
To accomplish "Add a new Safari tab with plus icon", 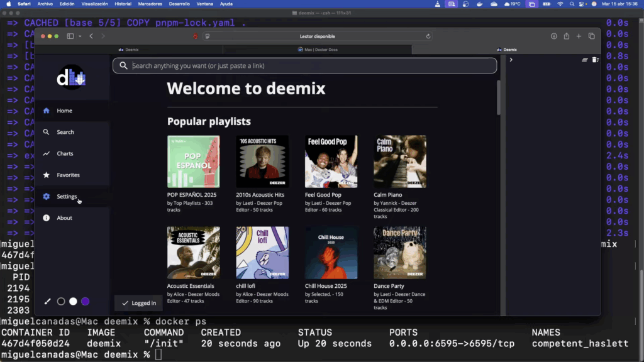I will (x=579, y=36).
